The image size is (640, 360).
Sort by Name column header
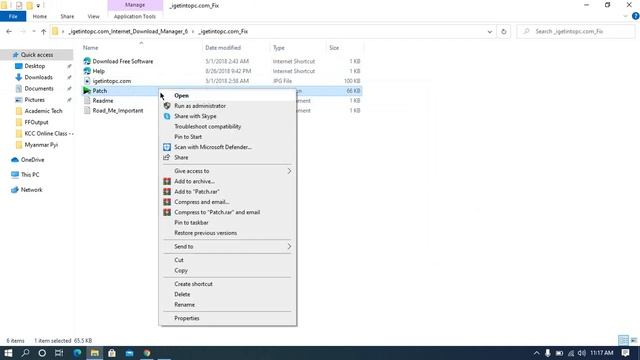coord(91,48)
